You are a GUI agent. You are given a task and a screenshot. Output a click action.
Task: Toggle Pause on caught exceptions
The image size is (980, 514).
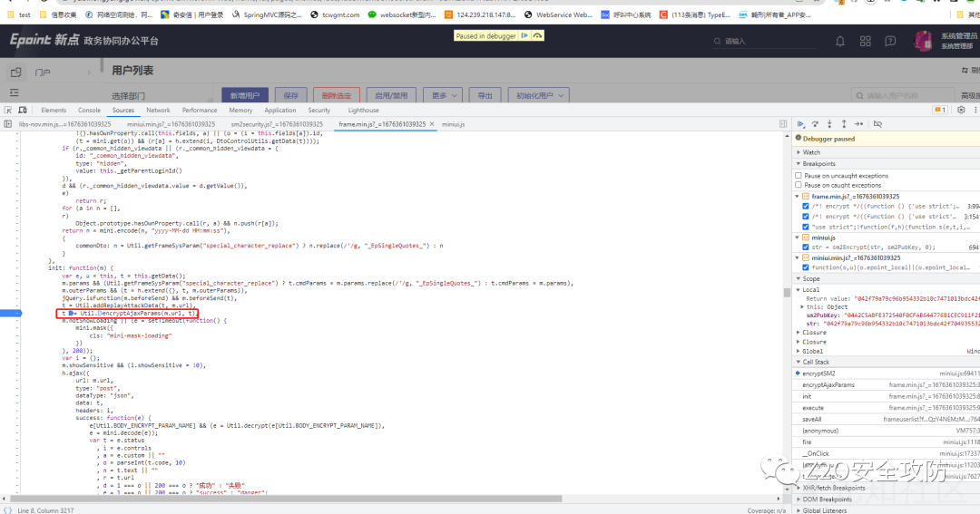click(x=799, y=185)
